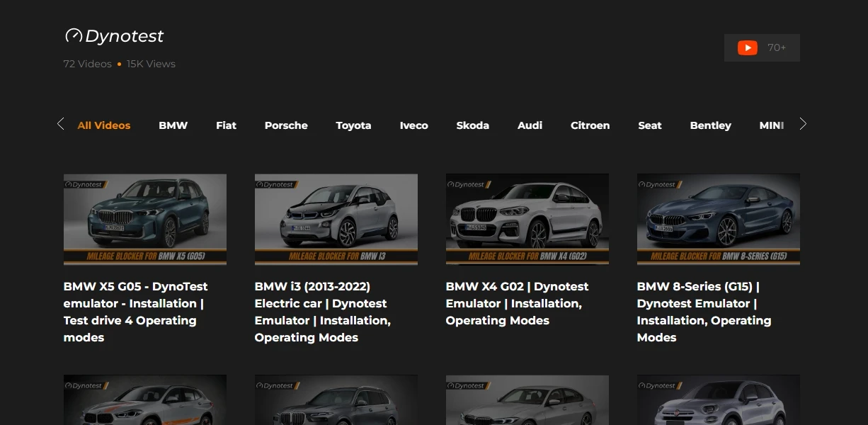Open the dark BMW SUV thumbnail in second row

coord(336,400)
